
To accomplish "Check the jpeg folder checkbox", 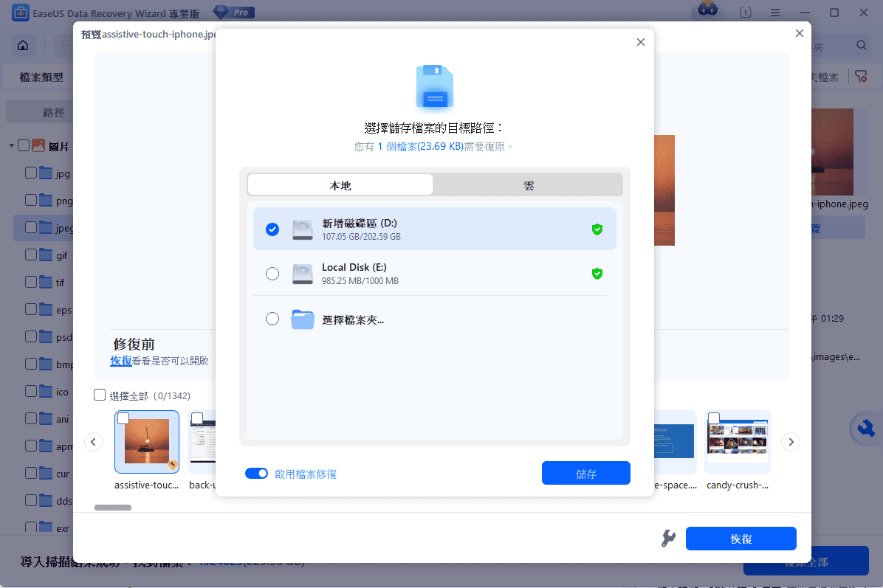I will click(31, 227).
